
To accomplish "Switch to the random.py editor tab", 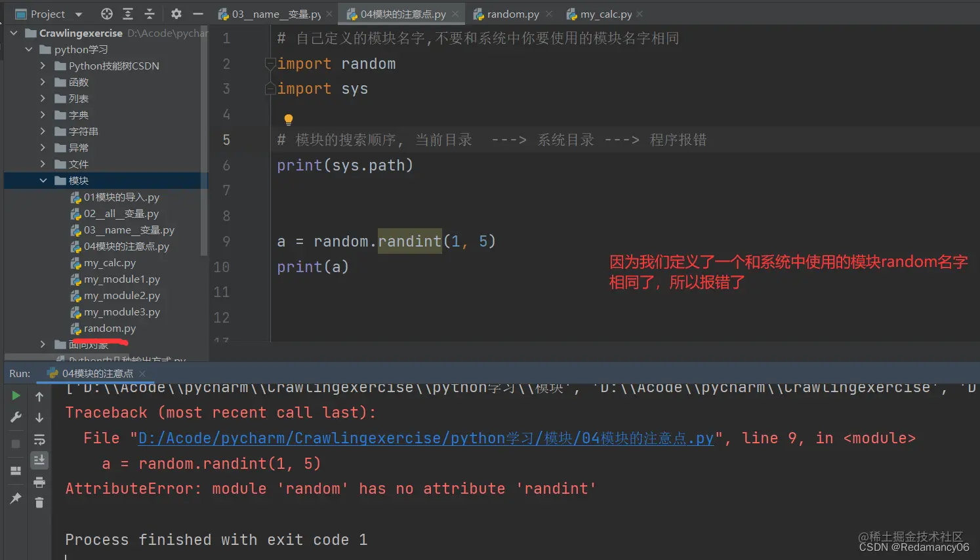I will [x=514, y=14].
